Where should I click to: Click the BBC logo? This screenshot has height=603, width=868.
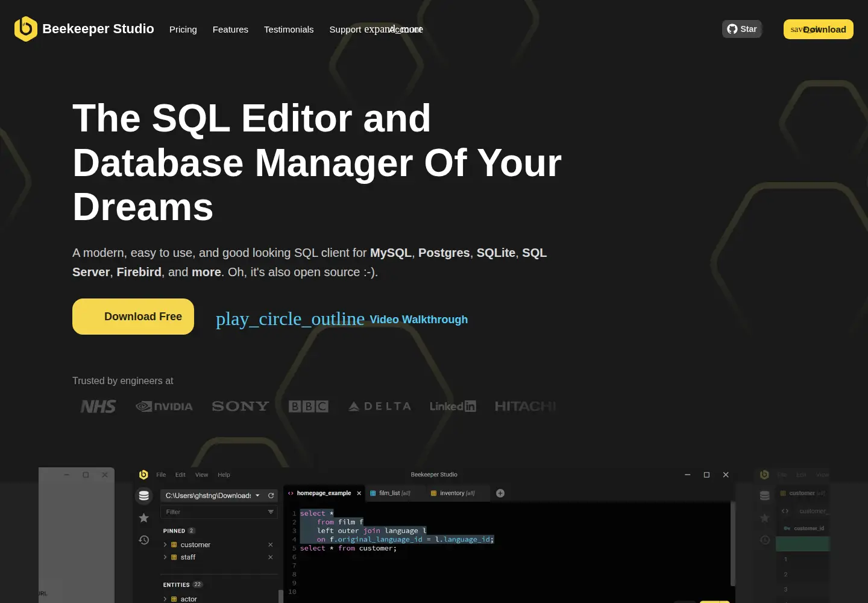pyautogui.click(x=309, y=406)
